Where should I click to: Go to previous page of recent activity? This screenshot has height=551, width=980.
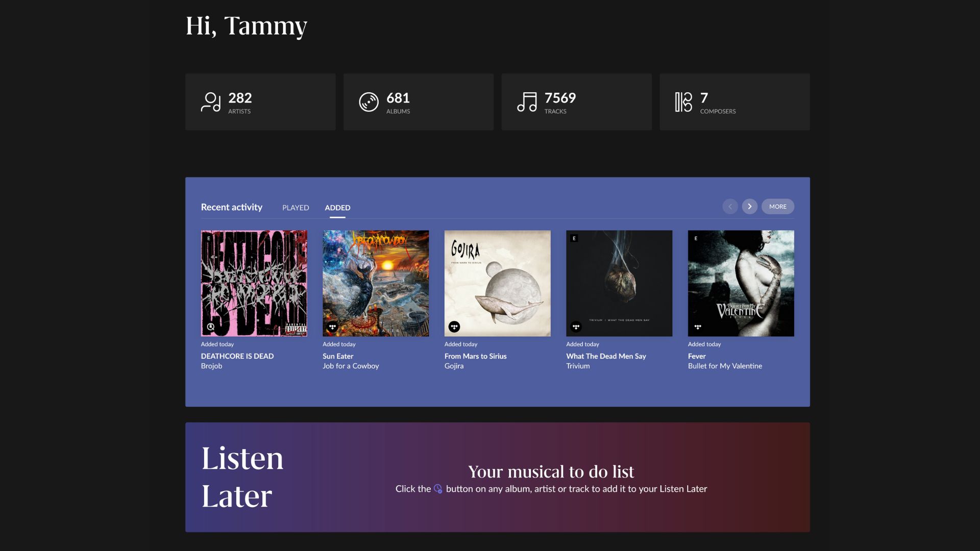tap(730, 207)
